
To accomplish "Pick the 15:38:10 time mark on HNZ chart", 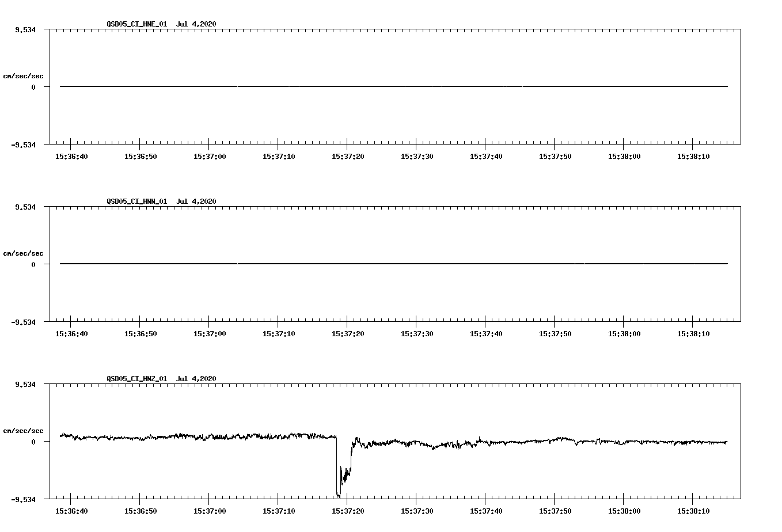I will click(693, 511).
